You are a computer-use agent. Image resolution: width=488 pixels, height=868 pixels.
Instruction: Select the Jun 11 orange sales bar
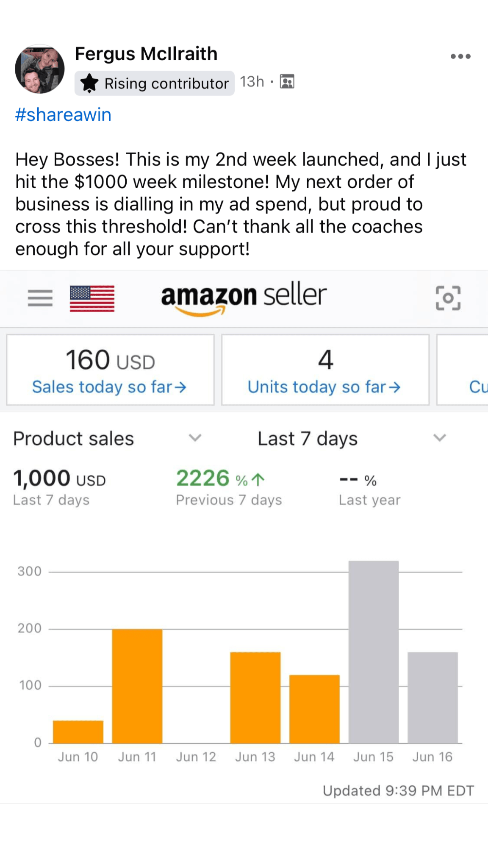click(137, 686)
